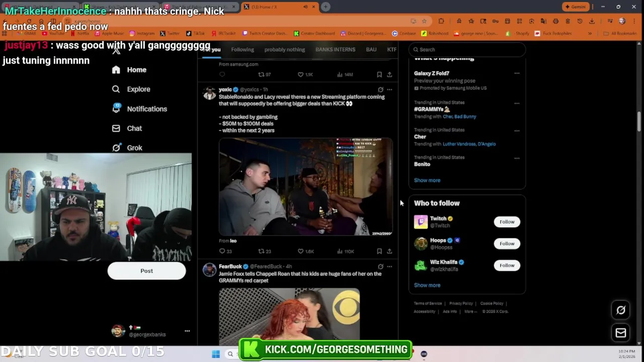Follow the Hoops account
The width and height of the screenshot is (644, 362).
tap(507, 243)
